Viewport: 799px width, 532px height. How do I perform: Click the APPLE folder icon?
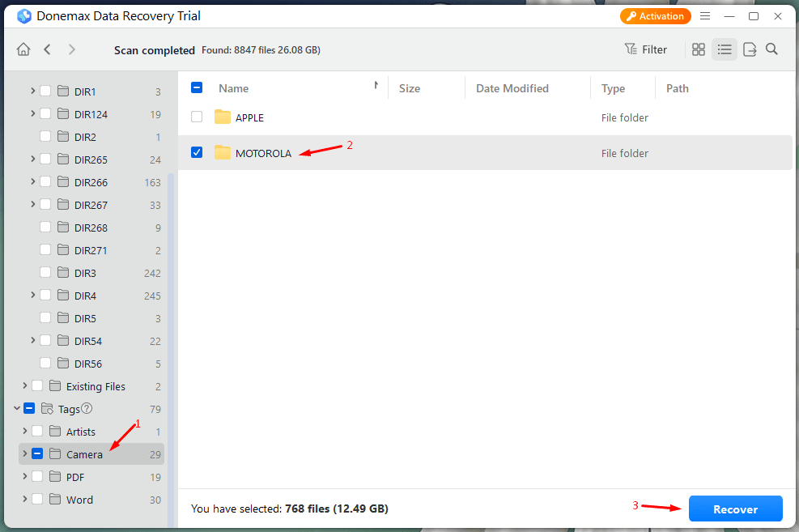coord(222,117)
